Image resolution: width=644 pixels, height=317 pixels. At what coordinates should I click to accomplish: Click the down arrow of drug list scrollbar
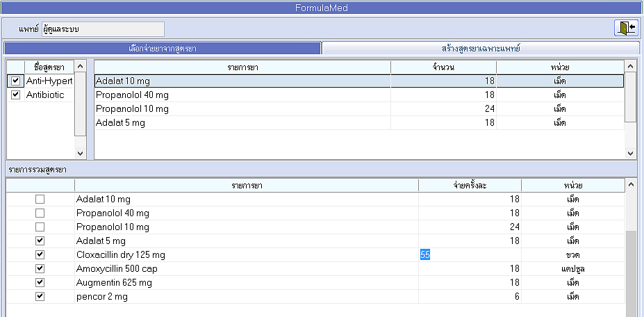[x=630, y=154]
